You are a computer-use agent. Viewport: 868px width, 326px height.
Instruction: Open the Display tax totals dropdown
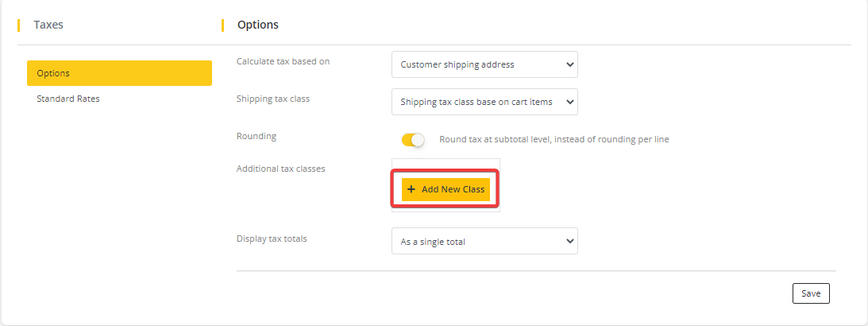click(x=476, y=241)
